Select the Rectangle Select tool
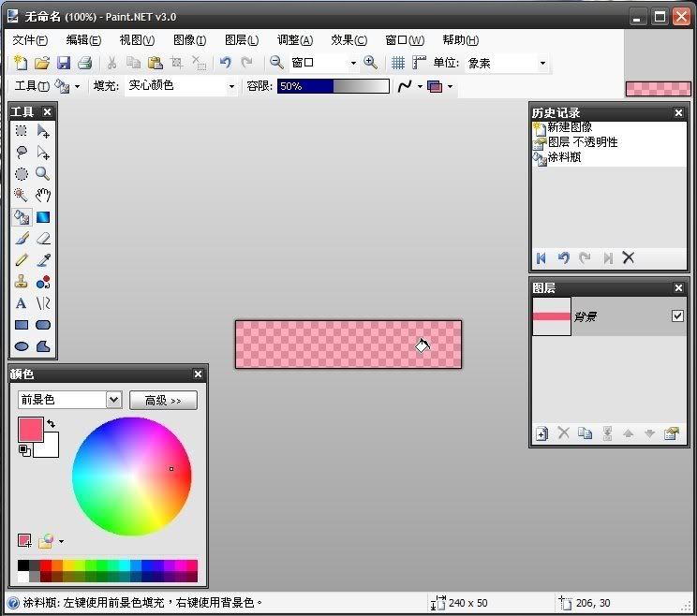Screen dimensions: 697x616 pos(21,130)
